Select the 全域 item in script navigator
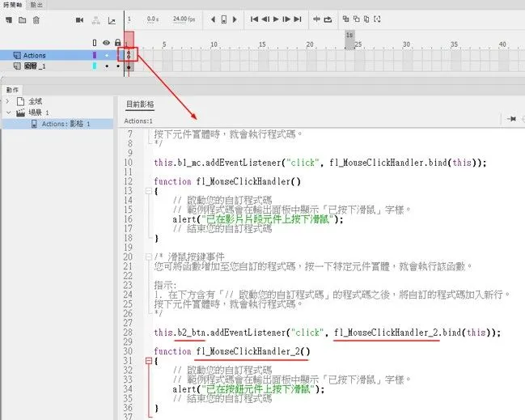525x420 pixels. [35, 101]
